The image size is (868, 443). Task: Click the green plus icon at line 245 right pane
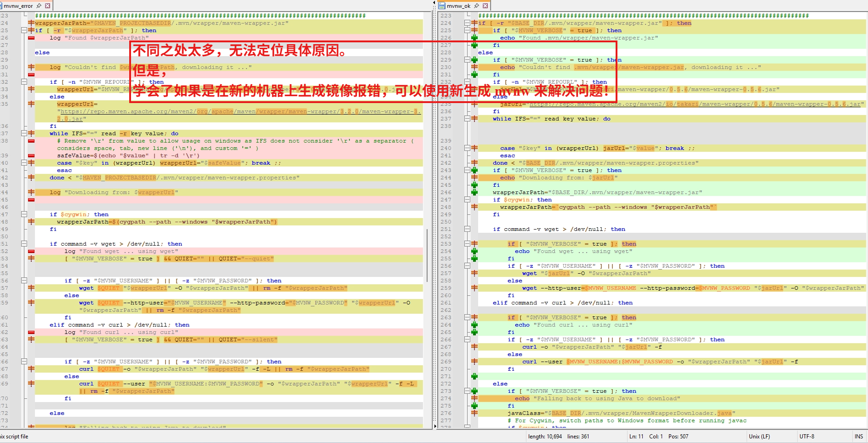click(x=474, y=185)
